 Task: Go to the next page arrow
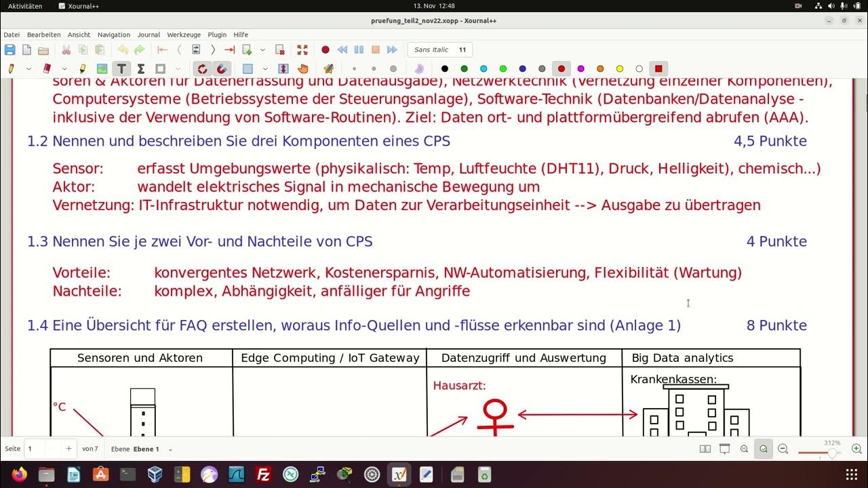click(213, 49)
